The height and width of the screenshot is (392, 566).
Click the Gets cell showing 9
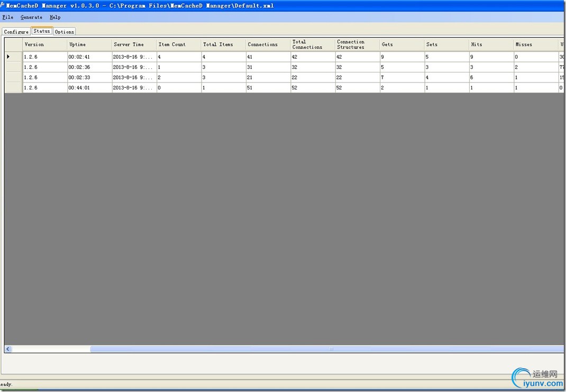point(402,57)
